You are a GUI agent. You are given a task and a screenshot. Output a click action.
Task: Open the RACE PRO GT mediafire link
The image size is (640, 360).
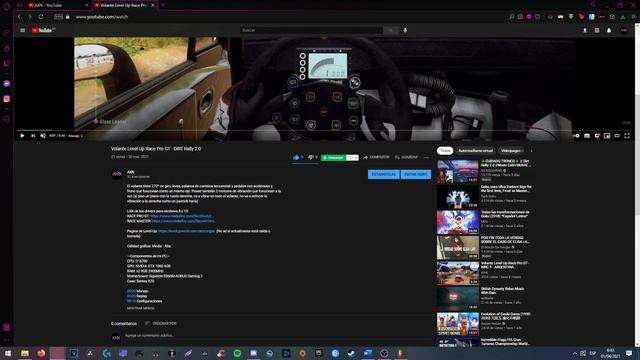(182, 216)
